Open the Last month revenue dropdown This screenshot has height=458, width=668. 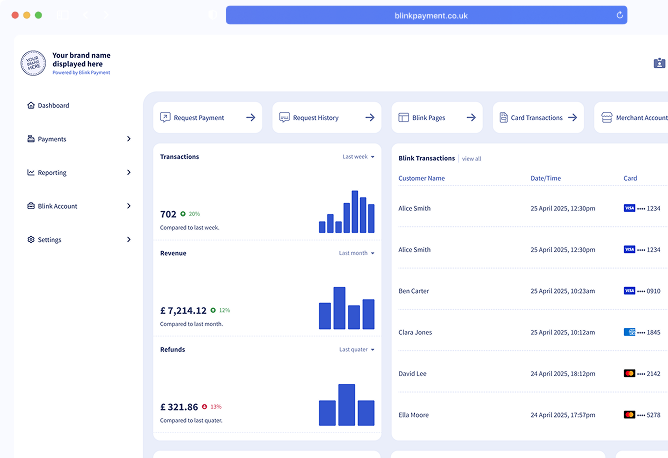357,253
